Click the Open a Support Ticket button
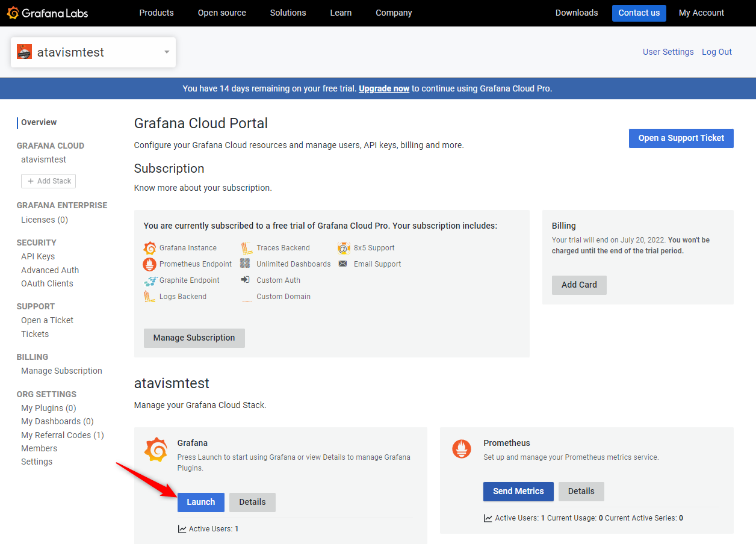This screenshot has width=756, height=544. click(681, 138)
